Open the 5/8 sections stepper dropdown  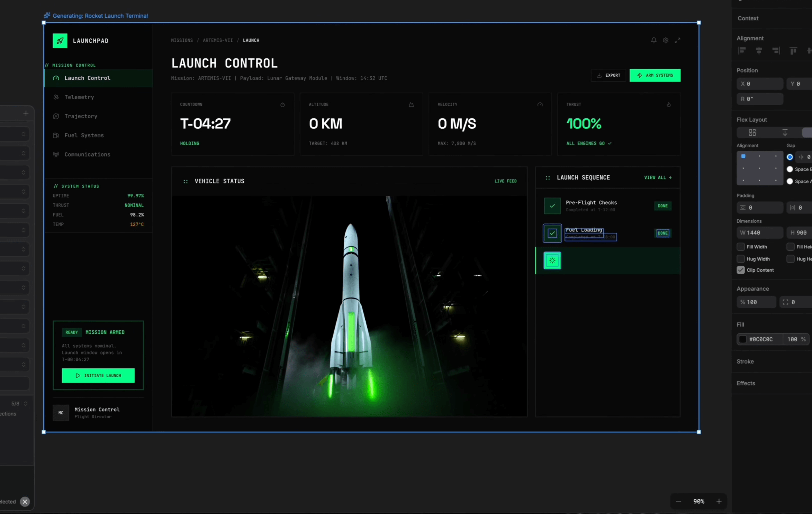(25, 404)
